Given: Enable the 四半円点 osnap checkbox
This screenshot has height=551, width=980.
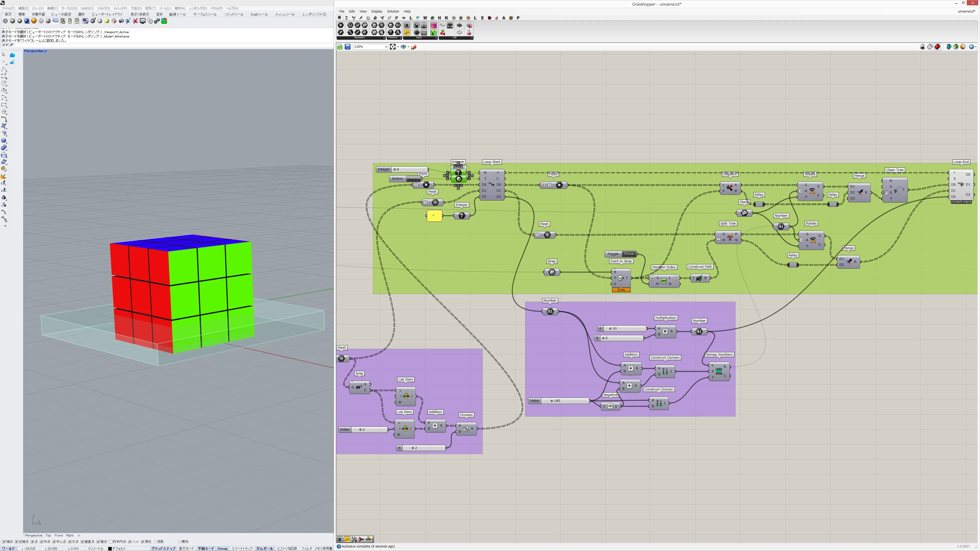Looking at the screenshot, I should 111,542.
